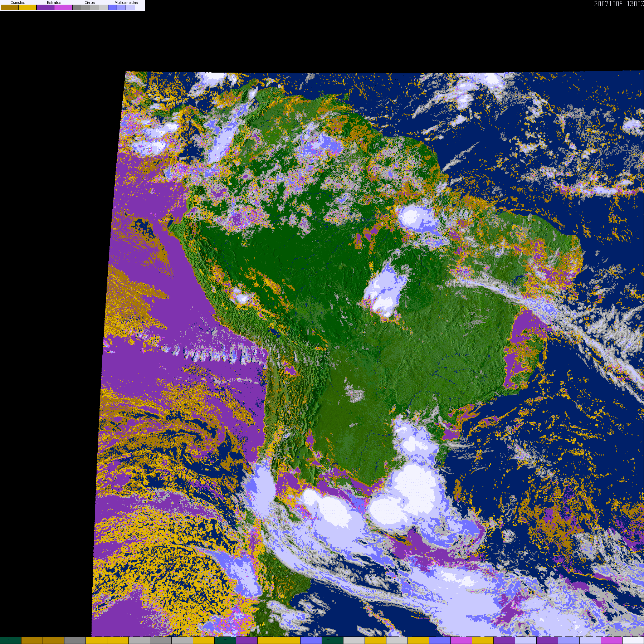Open the Multicamadas legend label
This screenshot has width=644, height=644.
tap(126, 3)
